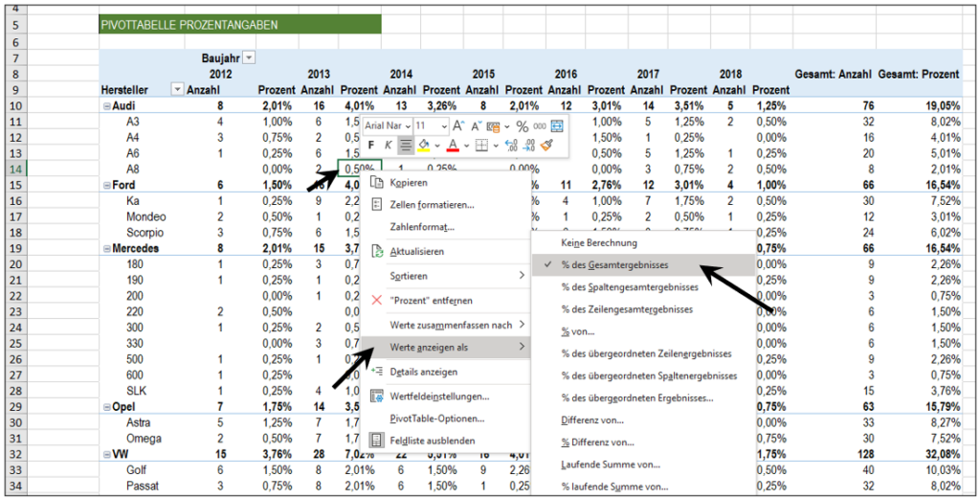Collapse the Audi group
The image size is (980, 499).
pos(107,106)
